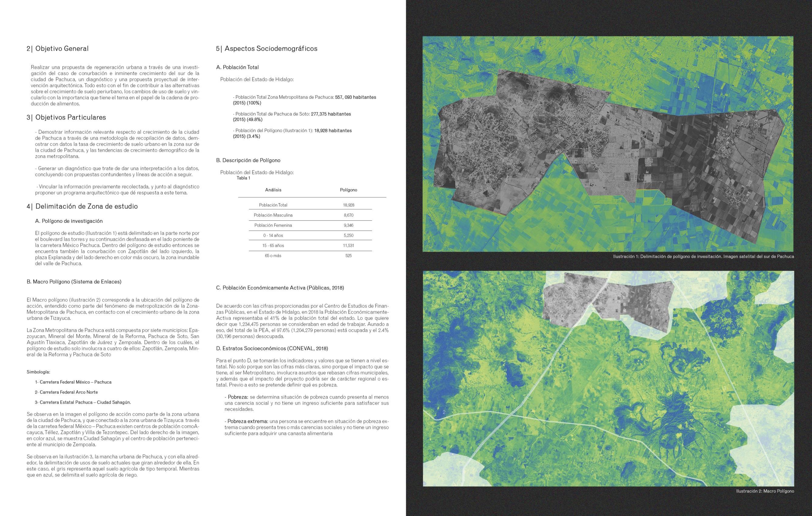The width and height of the screenshot is (812, 516).
Task: Click the 'Polígono' table column header
Action: pyautogui.click(x=348, y=190)
